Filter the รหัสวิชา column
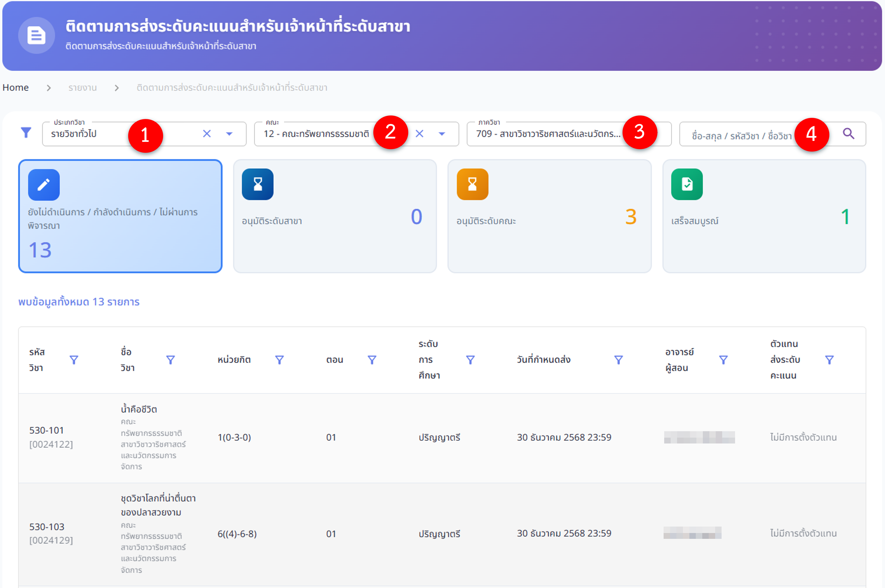The height and width of the screenshot is (588, 885). tap(74, 360)
